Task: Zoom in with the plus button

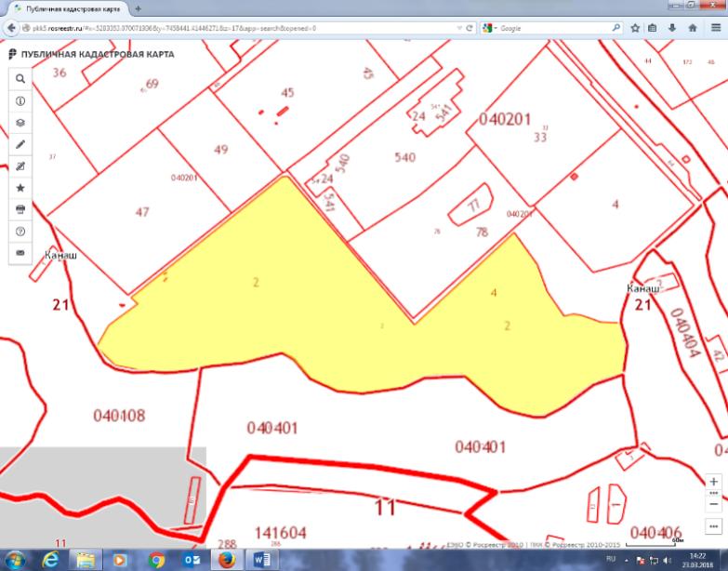Action: tap(713, 482)
